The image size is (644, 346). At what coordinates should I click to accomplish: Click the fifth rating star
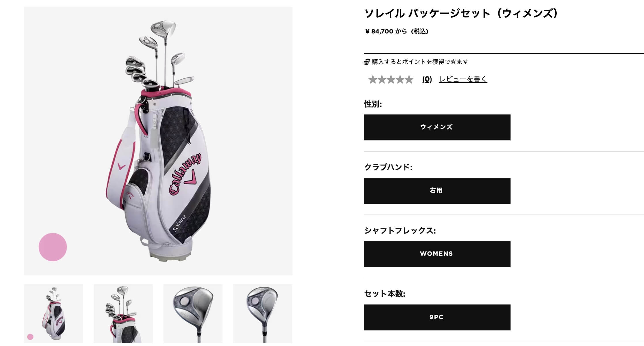[409, 79]
